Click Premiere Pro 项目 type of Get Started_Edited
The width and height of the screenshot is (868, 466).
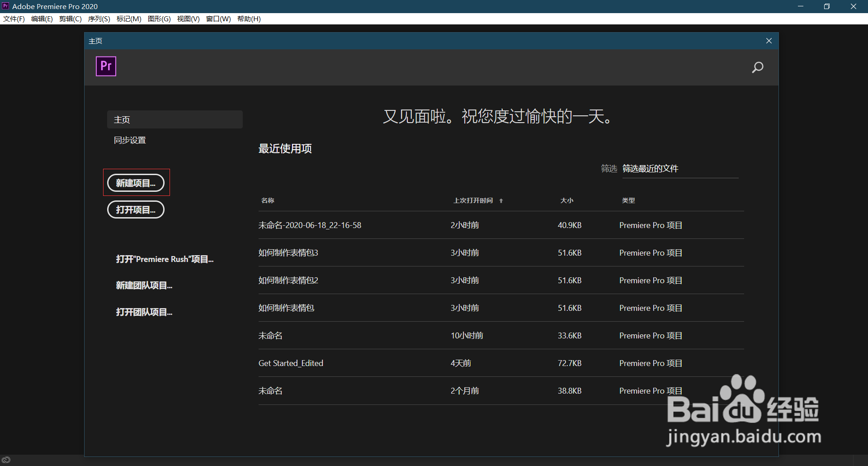tap(651, 363)
